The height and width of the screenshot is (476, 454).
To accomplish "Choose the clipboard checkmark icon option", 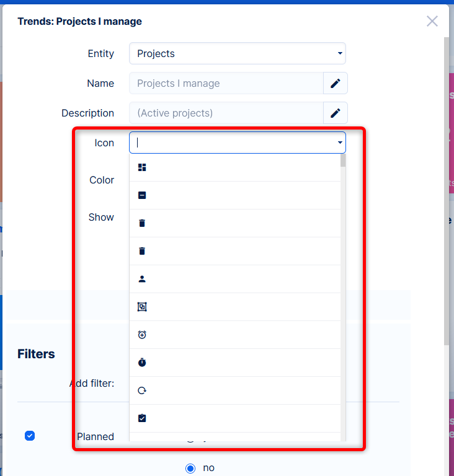I will [142, 418].
